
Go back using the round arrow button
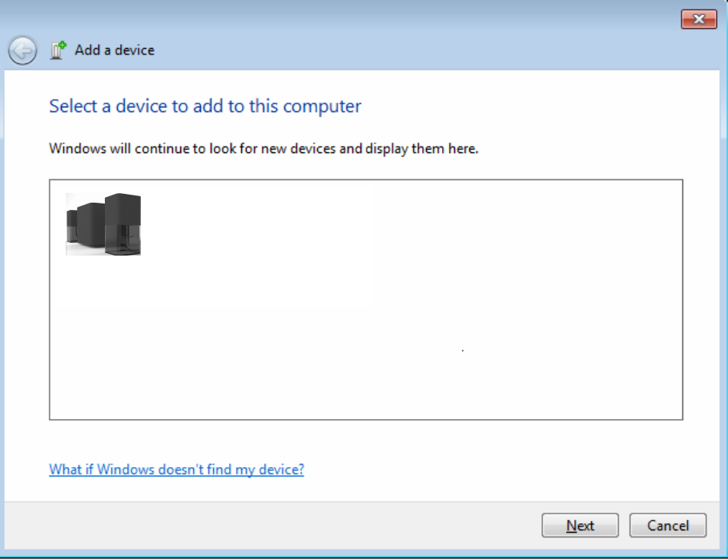tap(22, 50)
